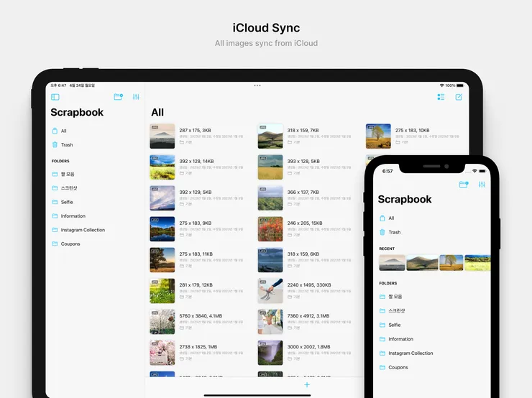Tap third recent tree thumbnail on iPhone
The height and width of the screenshot is (398, 532).
coord(451,263)
